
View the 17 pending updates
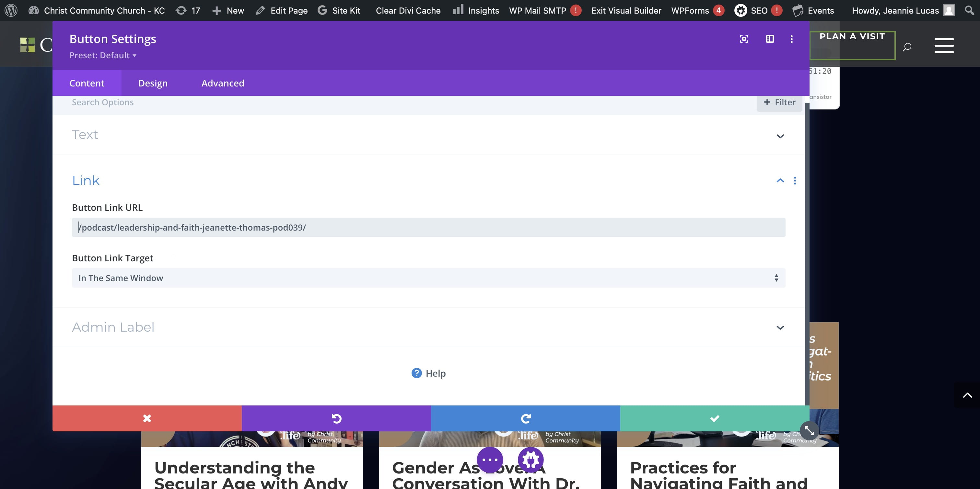point(188,10)
